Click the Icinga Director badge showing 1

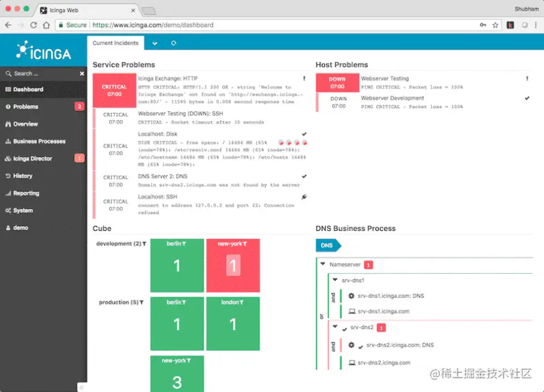click(79, 158)
